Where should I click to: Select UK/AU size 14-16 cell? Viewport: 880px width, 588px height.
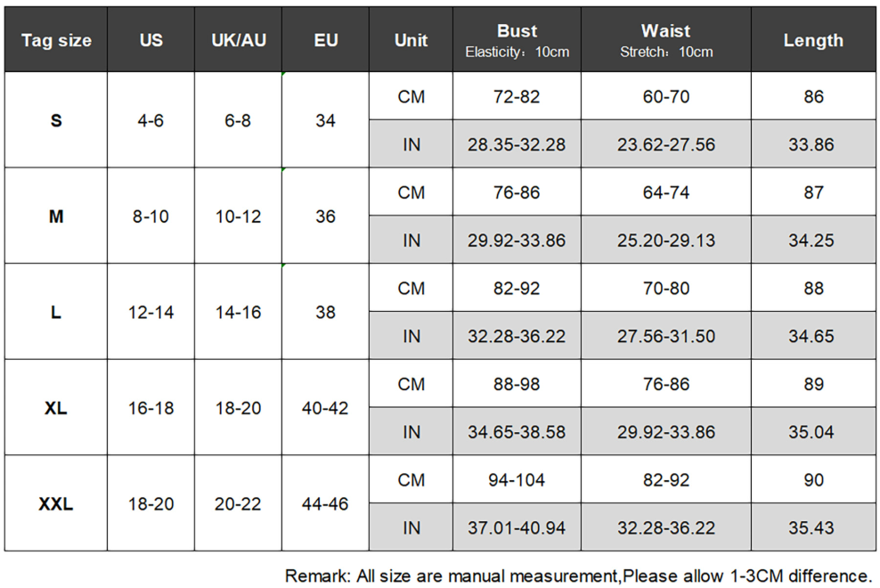tap(239, 312)
